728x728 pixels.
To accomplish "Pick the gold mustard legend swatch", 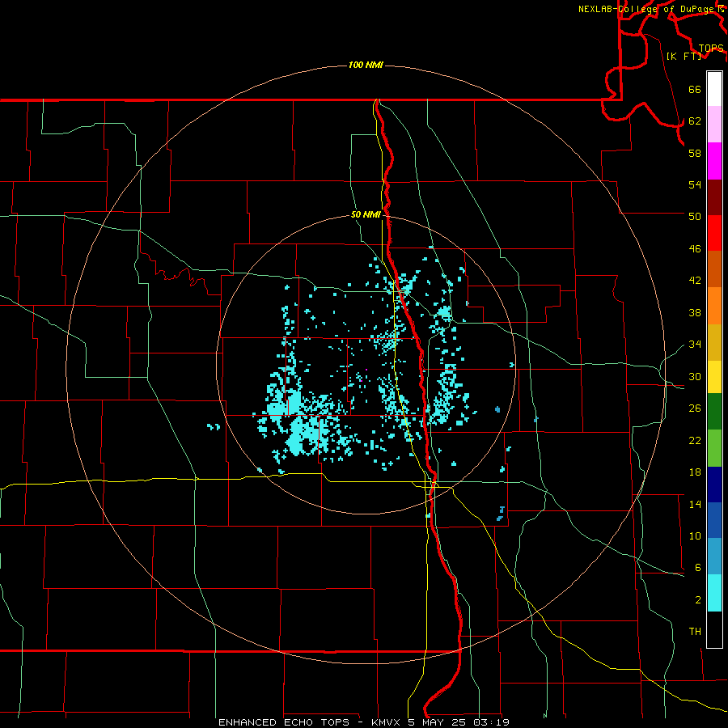I will (714, 342).
